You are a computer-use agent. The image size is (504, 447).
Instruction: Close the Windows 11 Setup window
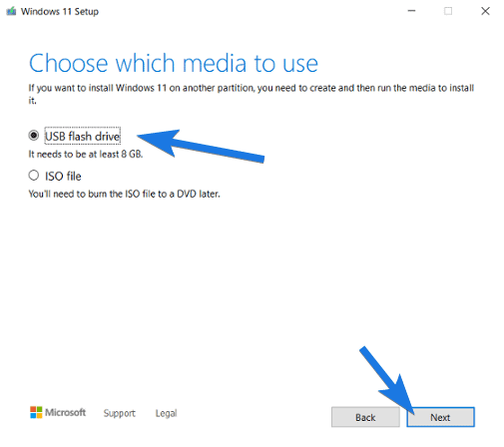(485, 11)
